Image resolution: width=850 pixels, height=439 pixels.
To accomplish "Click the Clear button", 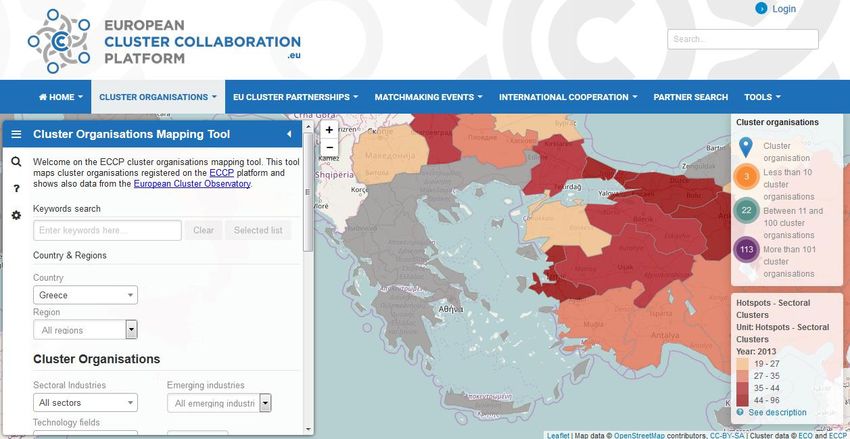I will click(203, 230).
